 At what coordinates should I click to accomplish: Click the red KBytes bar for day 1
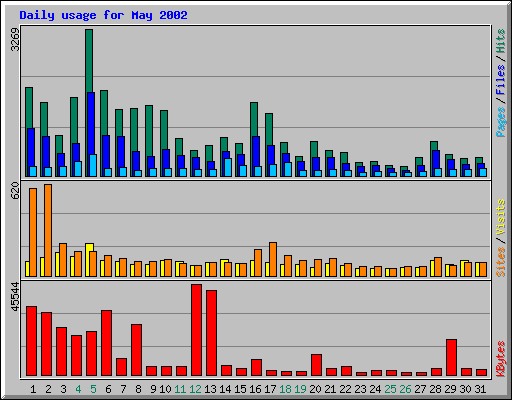point(32,341)
